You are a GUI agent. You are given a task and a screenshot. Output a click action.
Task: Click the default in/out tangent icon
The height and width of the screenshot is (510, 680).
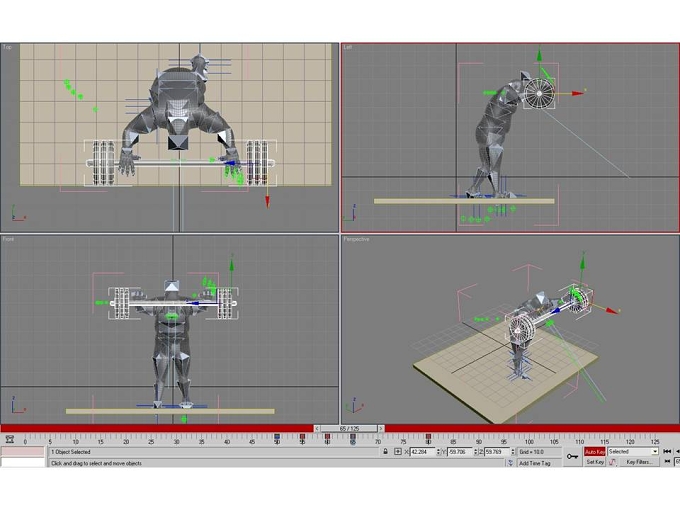coord(612,462)
